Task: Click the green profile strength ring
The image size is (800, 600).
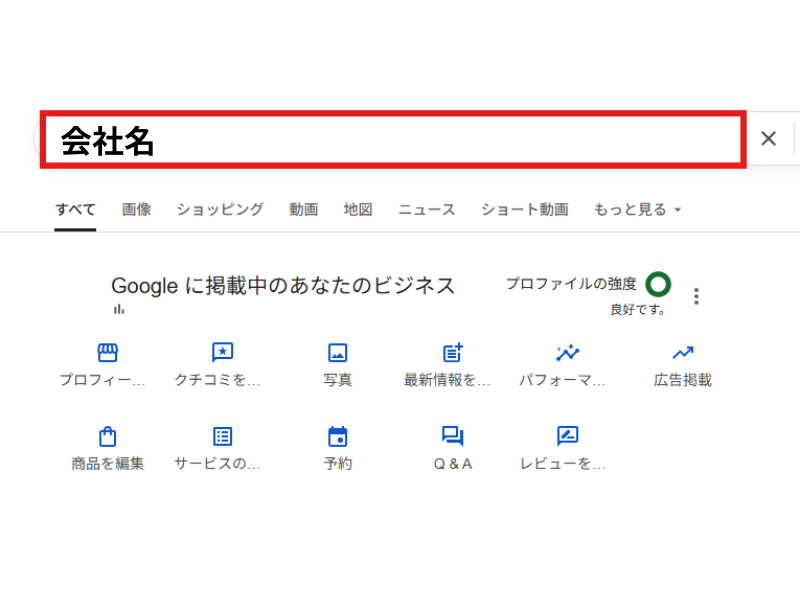Action: click(658, 284)
